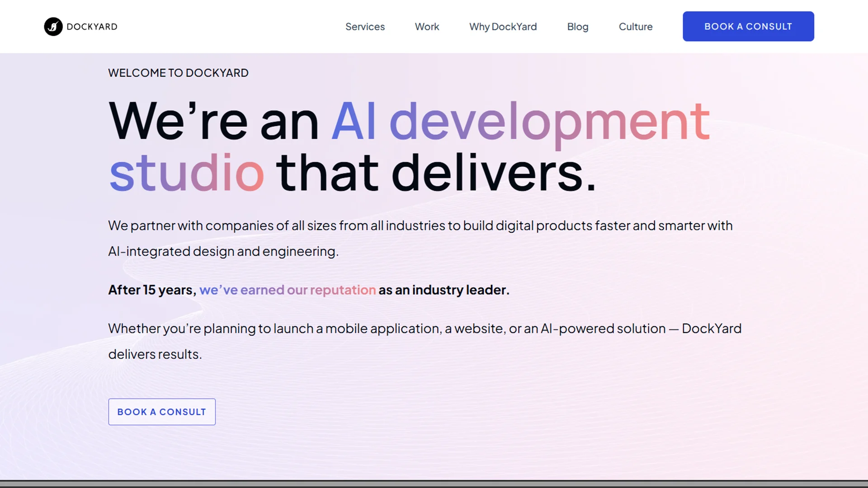The width and height of the screenshot is (868, 488).
Task: Click the DockYard logo icon
Action: pos(53,27)
